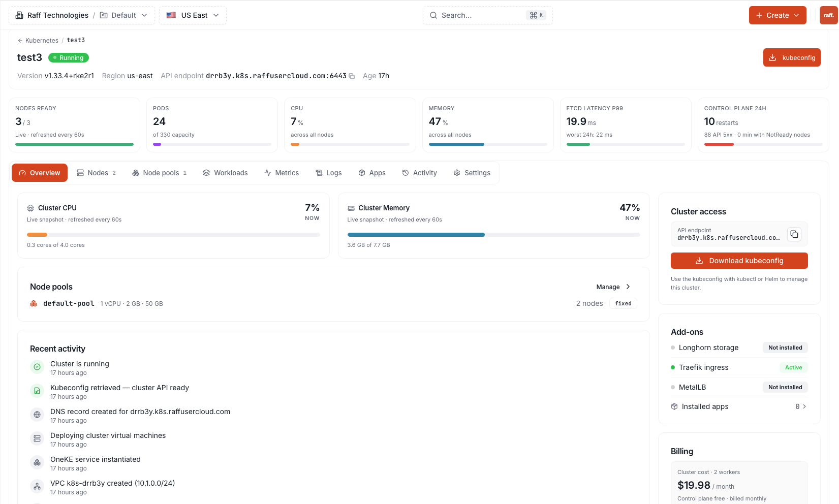The image size is (839, 504).
Task: Click the Cluster Memory icon
Action: tap(351, 208)
